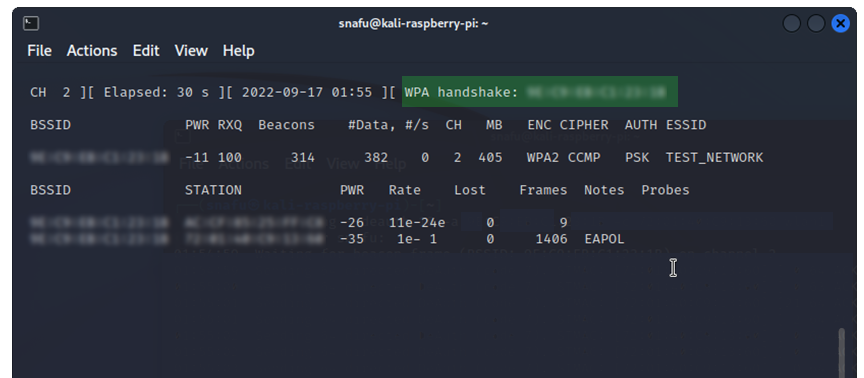The image size is (864, 378).
Task: Click the PWR value -35 in station row
Action: (352, 239)
